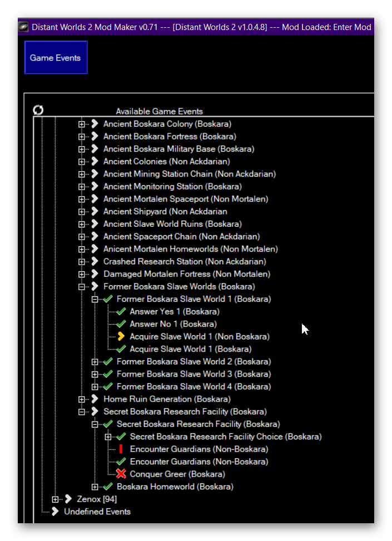Screen dimensions: 392x541
Task: Expand Ancient Boskara Military Base node
Action: tap(81, 149)
